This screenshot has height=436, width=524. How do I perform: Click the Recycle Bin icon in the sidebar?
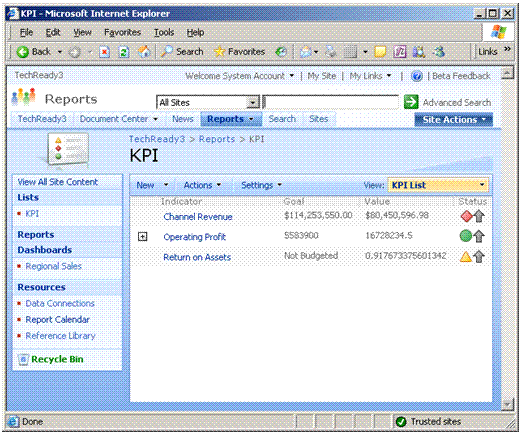(x=23, y=359)
